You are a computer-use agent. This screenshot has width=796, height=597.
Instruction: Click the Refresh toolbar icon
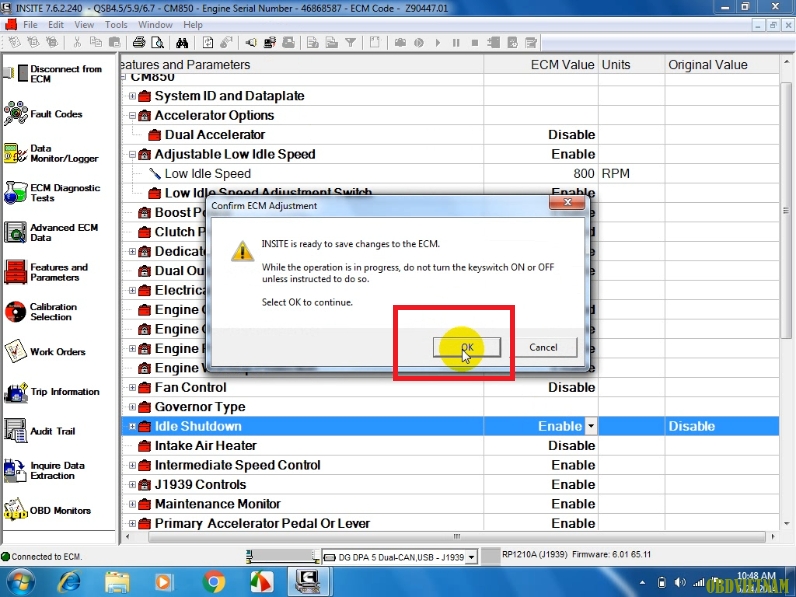click(208, 43)
